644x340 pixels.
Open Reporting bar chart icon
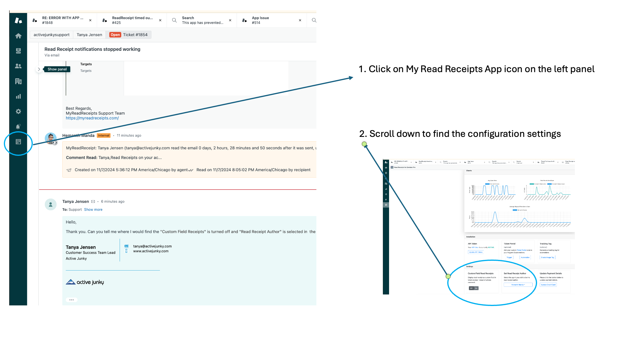(18, 96)
